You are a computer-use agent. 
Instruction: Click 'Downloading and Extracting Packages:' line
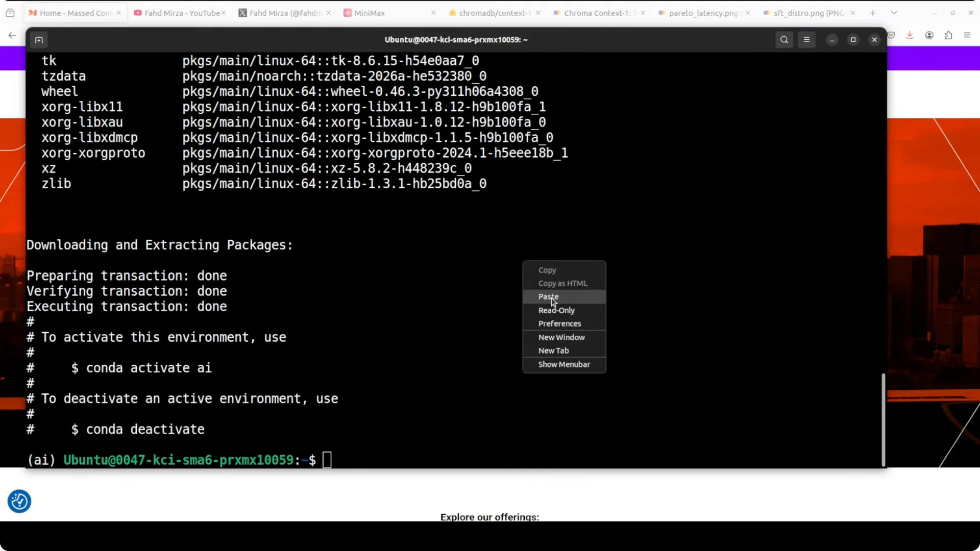coord(160,245)
